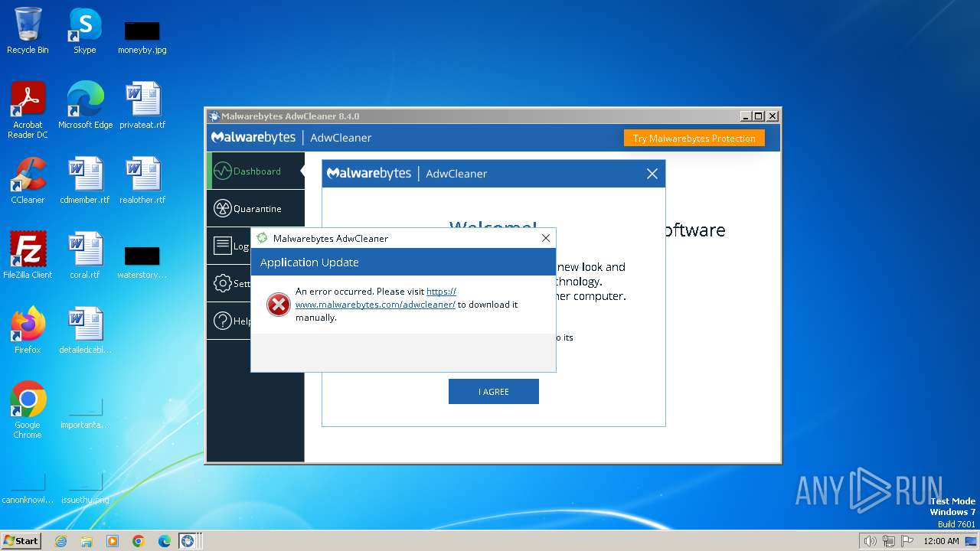Open the Dashboard sidebar tab

pyautogui.click(x=256, y=171)
